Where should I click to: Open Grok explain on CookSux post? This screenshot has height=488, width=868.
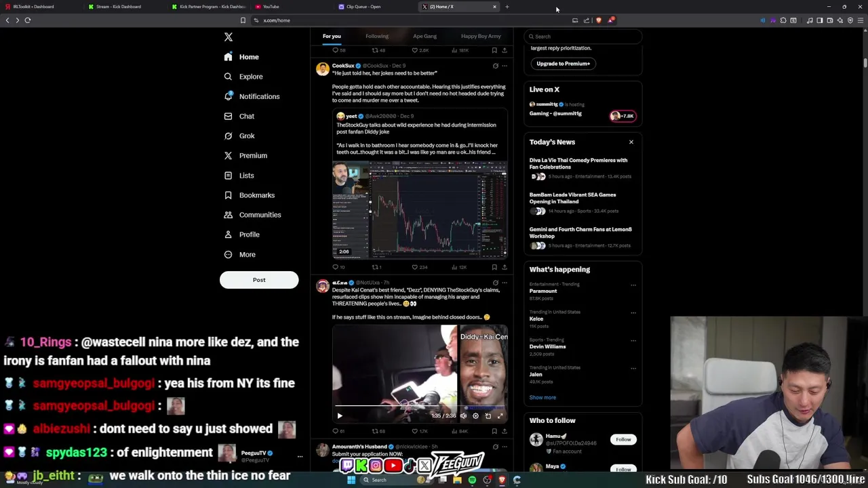[x=495, y=66]
